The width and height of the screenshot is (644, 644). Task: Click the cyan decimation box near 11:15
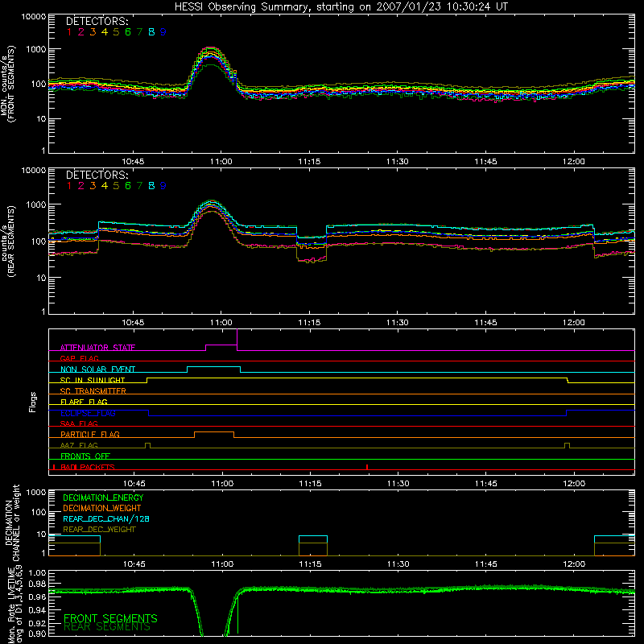[313, 539]
